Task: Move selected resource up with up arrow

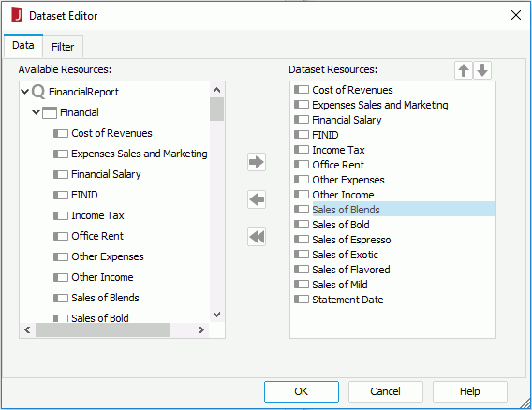Action: (x=464, y=70)
